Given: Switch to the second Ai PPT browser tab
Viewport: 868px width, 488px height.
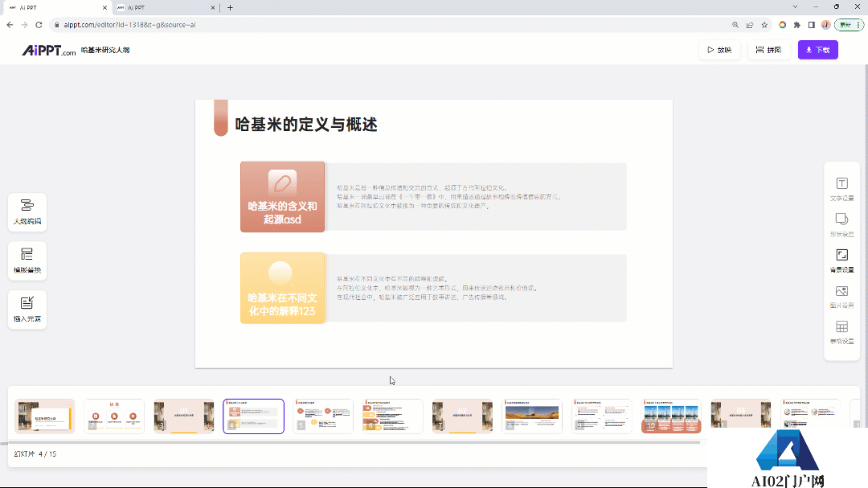Looking at the screenshot, I should click(165, 8).
